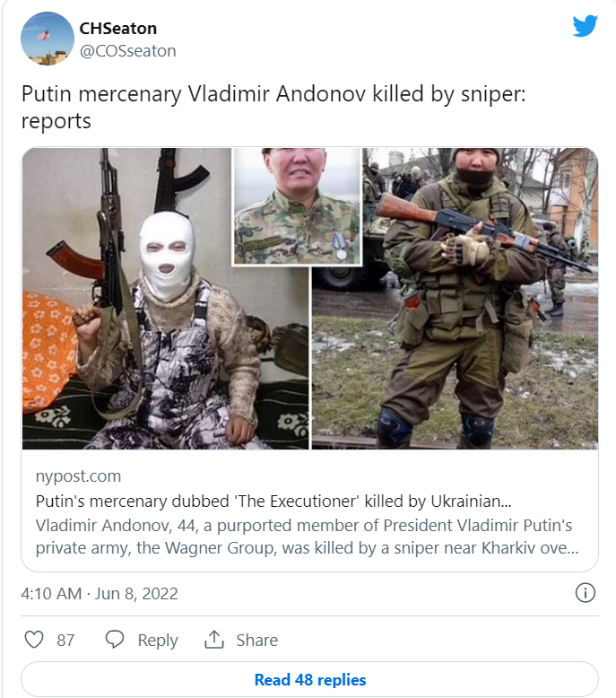Click the reply speech bubble icon
The image size is (616, 698).
115,640
